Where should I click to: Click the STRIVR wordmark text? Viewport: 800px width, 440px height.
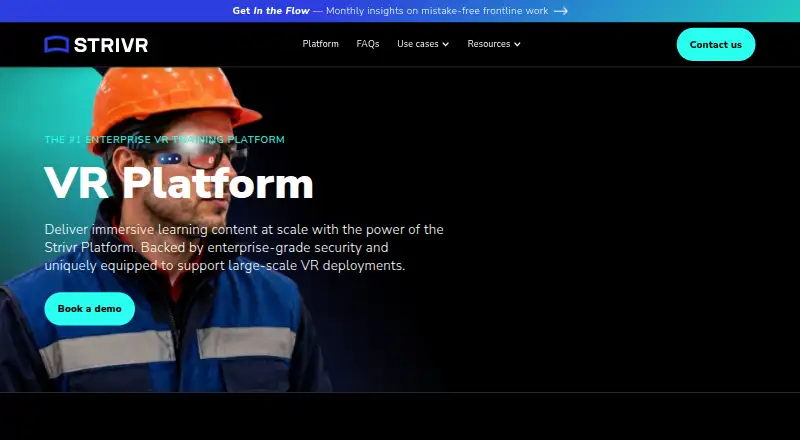tap(111, 45)
